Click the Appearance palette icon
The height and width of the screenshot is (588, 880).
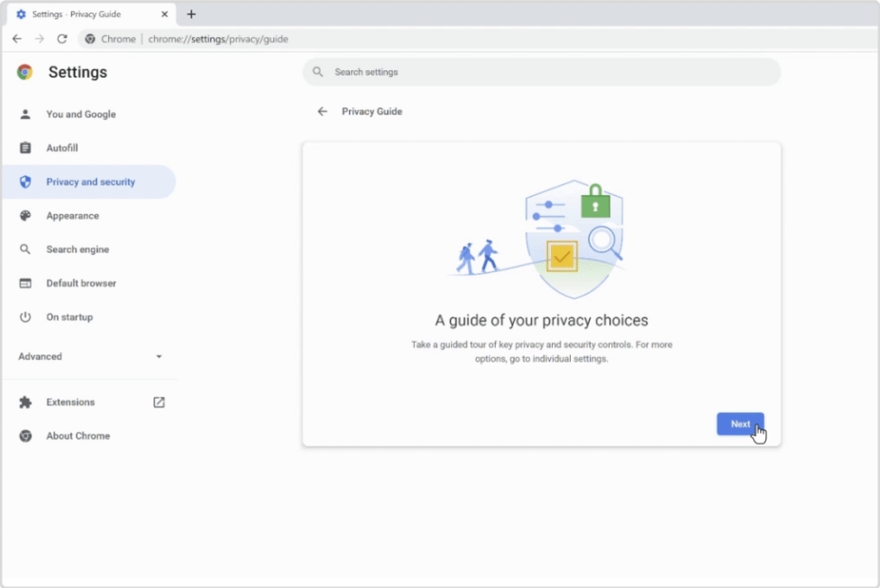(x=25, y=216)
